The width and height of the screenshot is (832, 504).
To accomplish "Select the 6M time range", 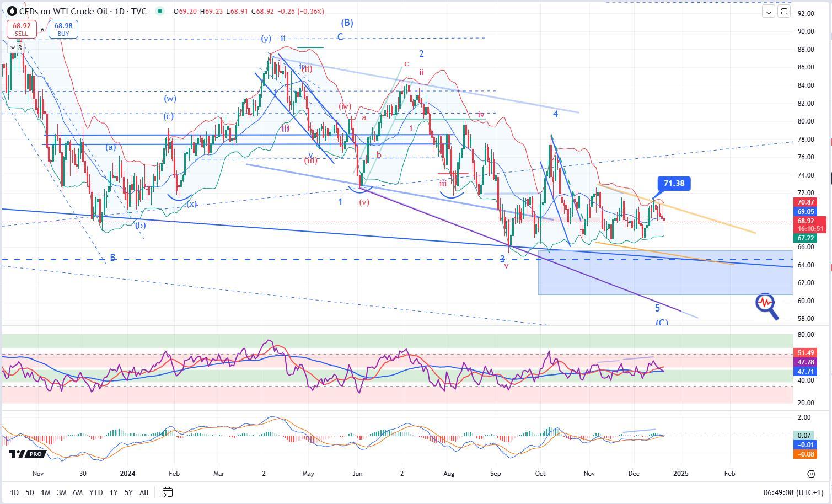I will pos(78,492).
